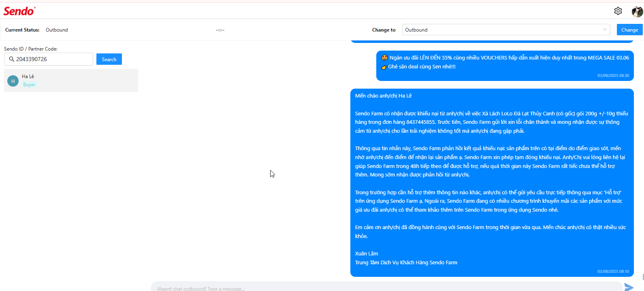
Task: Click the Current Status label
Action: (x=22, y=30)
